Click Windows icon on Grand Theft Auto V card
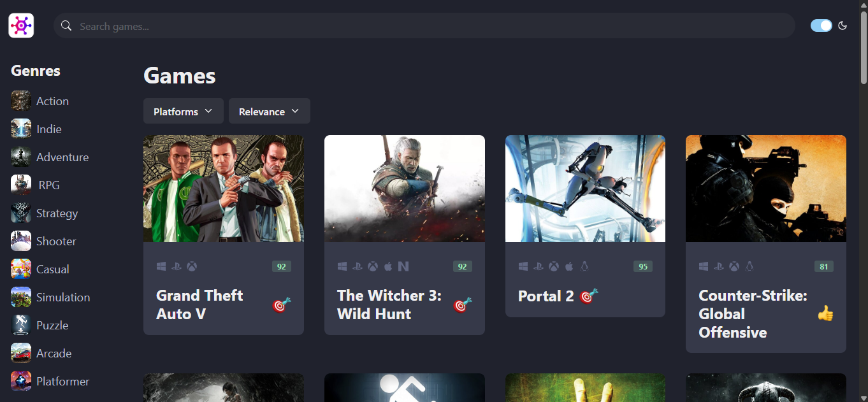The image size is (868, 402). point(161,266)
